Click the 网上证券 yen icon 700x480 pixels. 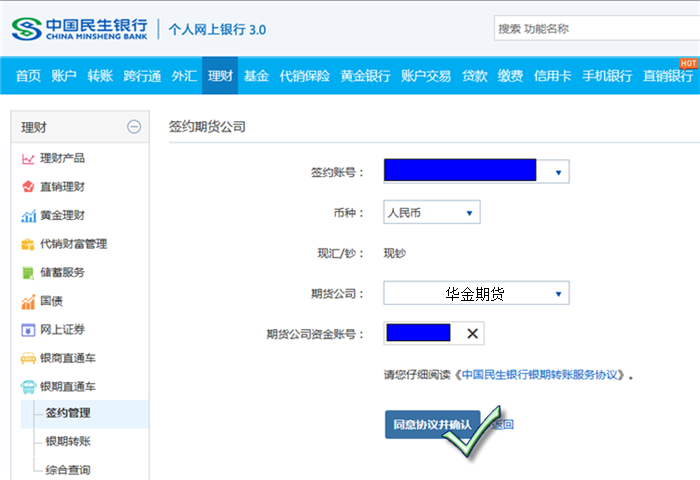point(28,330)
